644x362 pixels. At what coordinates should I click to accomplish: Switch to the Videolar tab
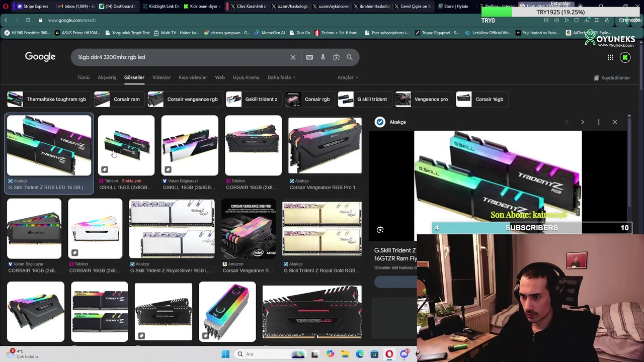point(162,77)
